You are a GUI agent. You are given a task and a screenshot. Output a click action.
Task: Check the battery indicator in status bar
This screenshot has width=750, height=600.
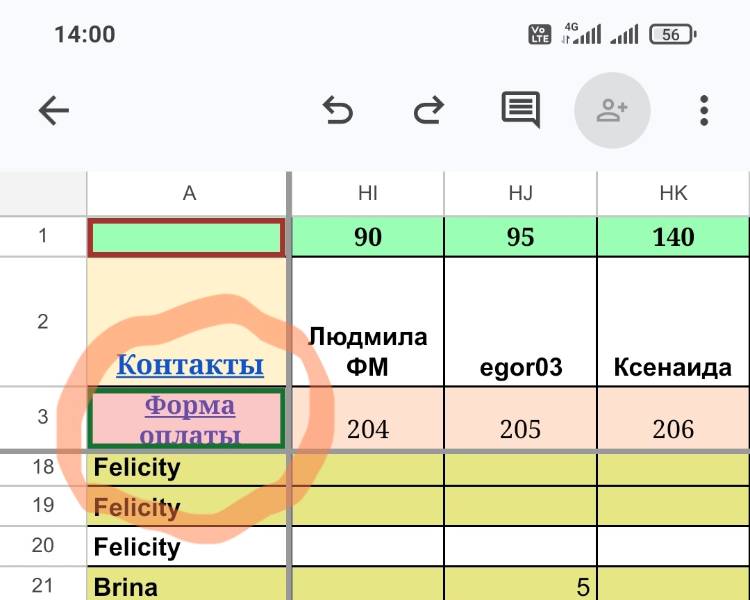[673, 34]
